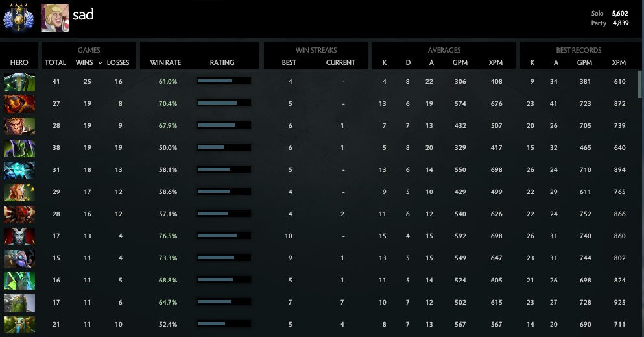The width and height of the screenshot is (644, 337).
Task: Sort by Current win streak header
Action: tap(340, 63)
